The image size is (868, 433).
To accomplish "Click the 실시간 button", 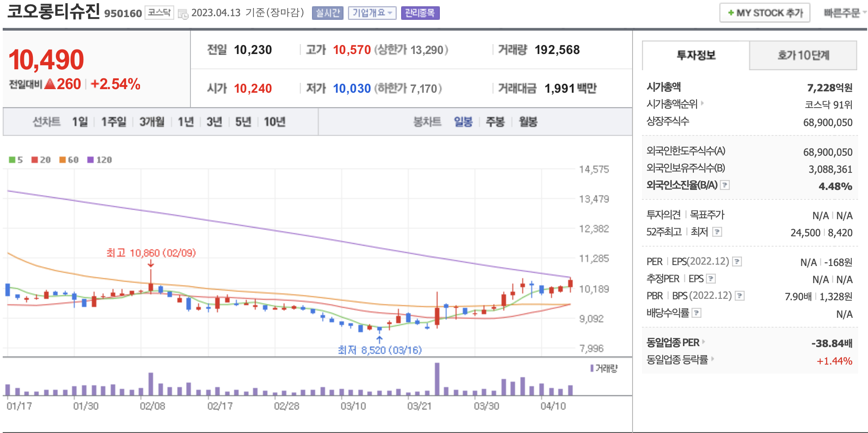I will [x=327, y=13].
